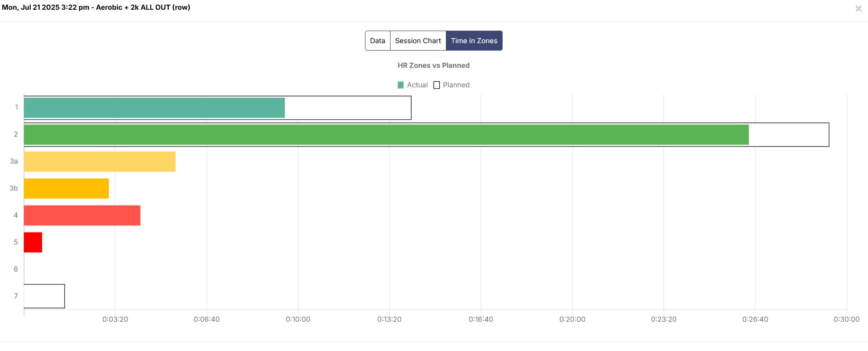The width and height of the screenshot is (868, 351).
Task: Click the zone 3a light yellow bar
Action: [99, 162]
